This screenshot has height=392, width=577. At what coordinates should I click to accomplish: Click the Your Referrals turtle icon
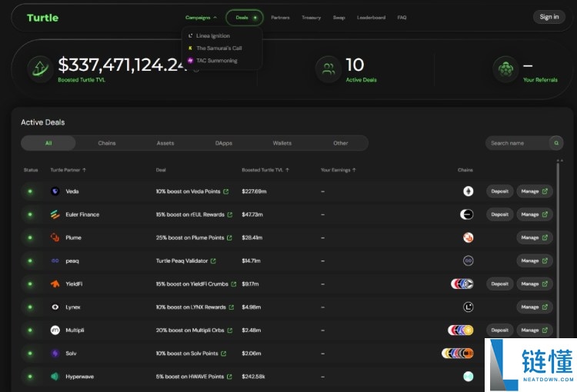pos(505,68)
